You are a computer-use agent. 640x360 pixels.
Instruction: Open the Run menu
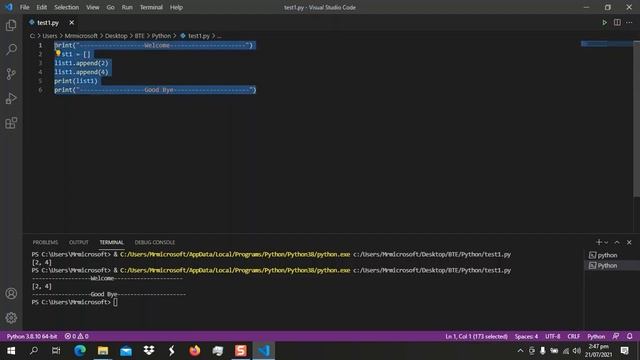(x=127, y=7)
